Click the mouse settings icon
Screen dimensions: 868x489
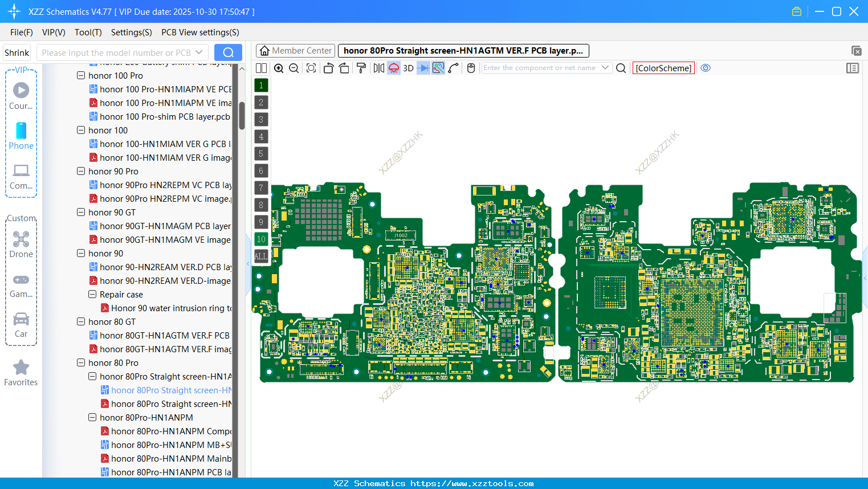tap(471, 68)
